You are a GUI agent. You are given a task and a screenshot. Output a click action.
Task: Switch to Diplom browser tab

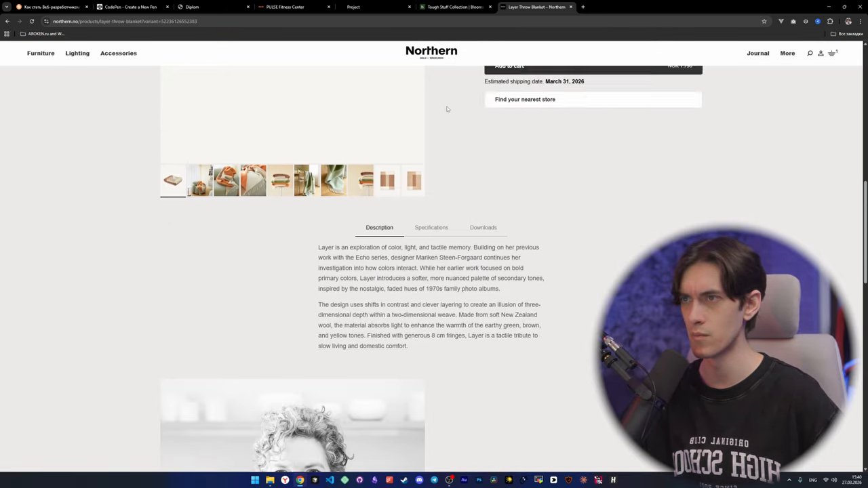pyautogui.click(x=212, y=7)
